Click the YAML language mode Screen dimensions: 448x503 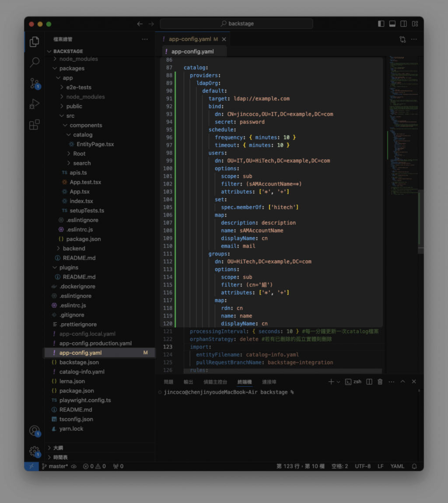(397, 466)
